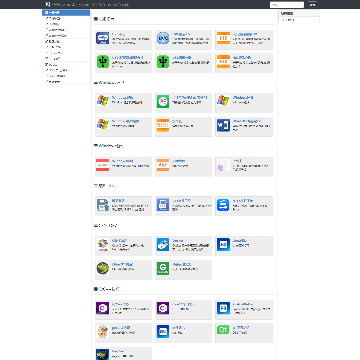
Task: Click the blue swap-arrows icon
Action: (x=223, y=205)
